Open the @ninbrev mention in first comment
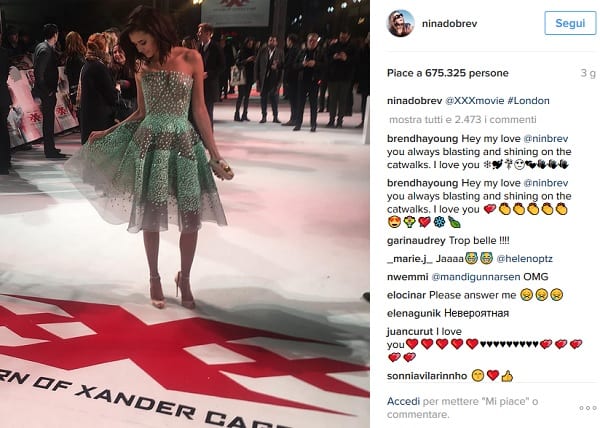This screenshot has width=600, height=428. [x=545, y=138]
